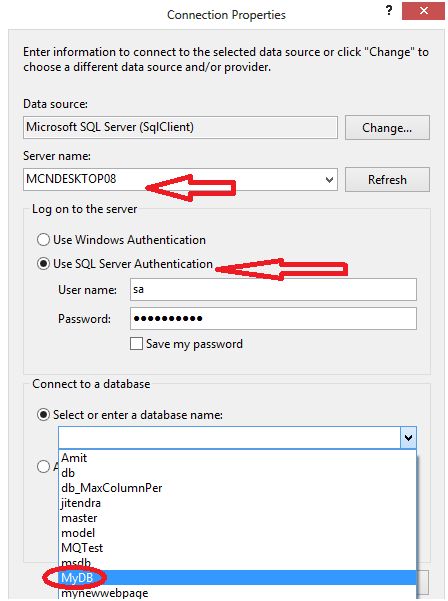The image size is (448, 601).
Task: Focus the Password field
Action: (x=273, y=318)
